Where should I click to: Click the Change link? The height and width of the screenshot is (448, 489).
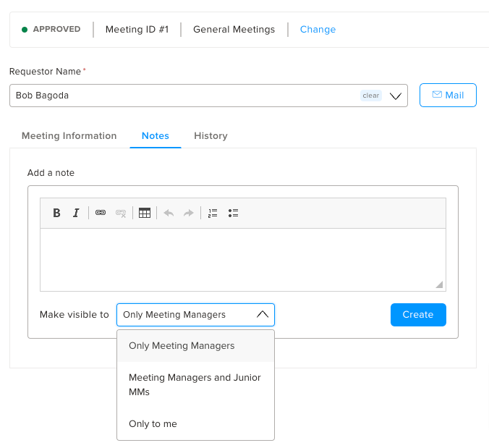click(x=318, y=30)
